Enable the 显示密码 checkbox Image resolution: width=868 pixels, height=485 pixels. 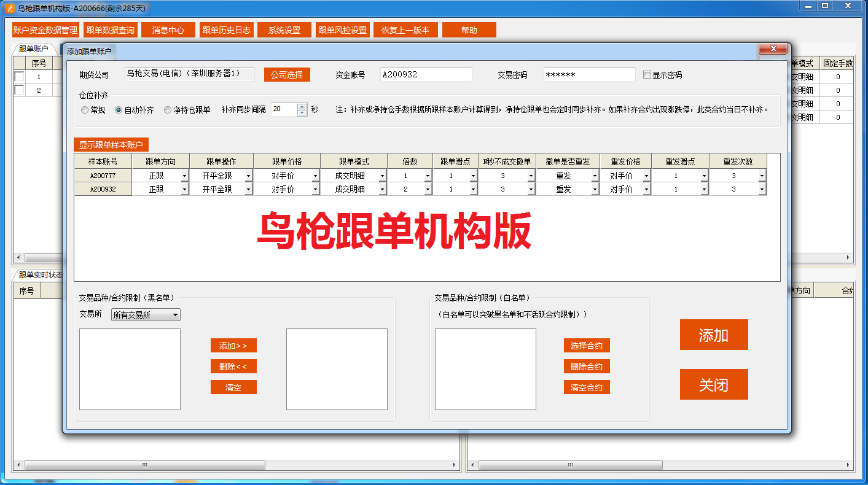[647, 75]
